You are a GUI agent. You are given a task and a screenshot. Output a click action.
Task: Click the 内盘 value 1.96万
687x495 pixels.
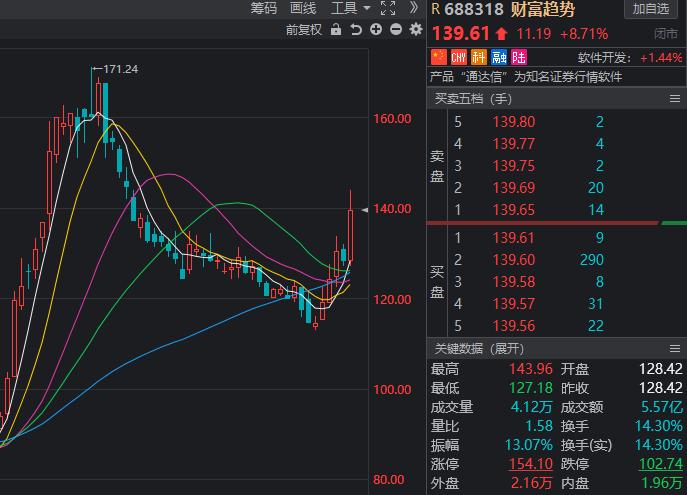pyautogui.click(x=662, y=483)
